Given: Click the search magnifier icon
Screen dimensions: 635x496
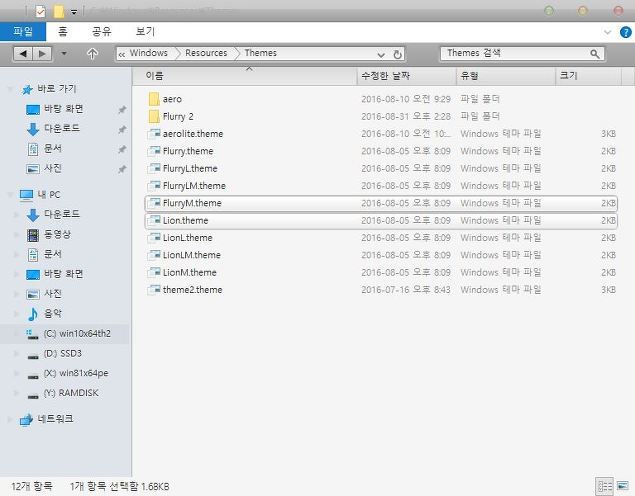Looking at the screenshot, I should [595, 53].
